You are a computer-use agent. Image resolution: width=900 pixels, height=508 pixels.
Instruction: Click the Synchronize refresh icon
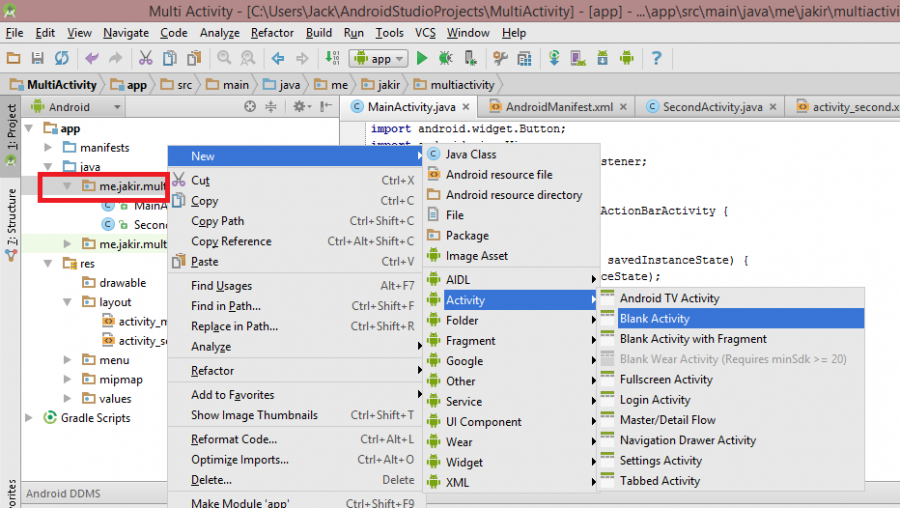[x=61, y=59]
